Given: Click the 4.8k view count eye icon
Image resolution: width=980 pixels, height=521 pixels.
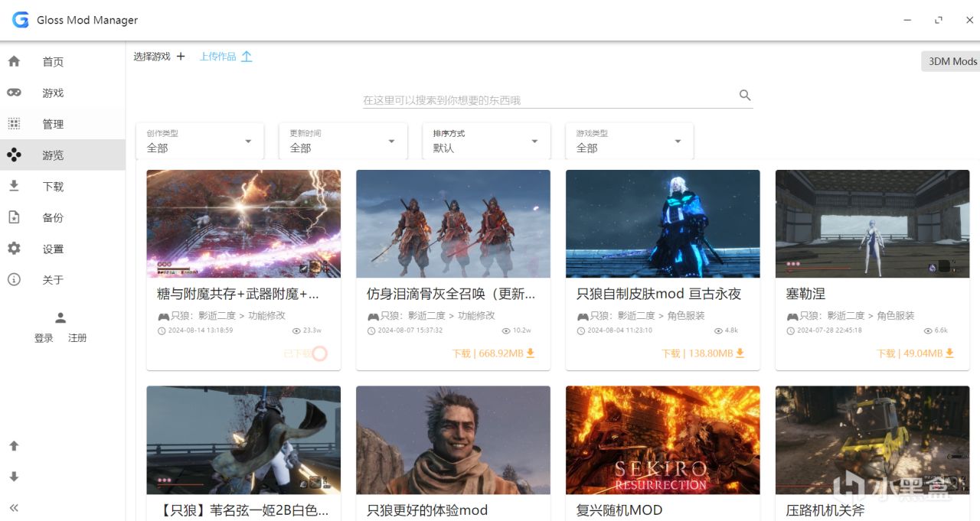Looking at the screenshot, I should pyautogui.click(x=718, y=331).
